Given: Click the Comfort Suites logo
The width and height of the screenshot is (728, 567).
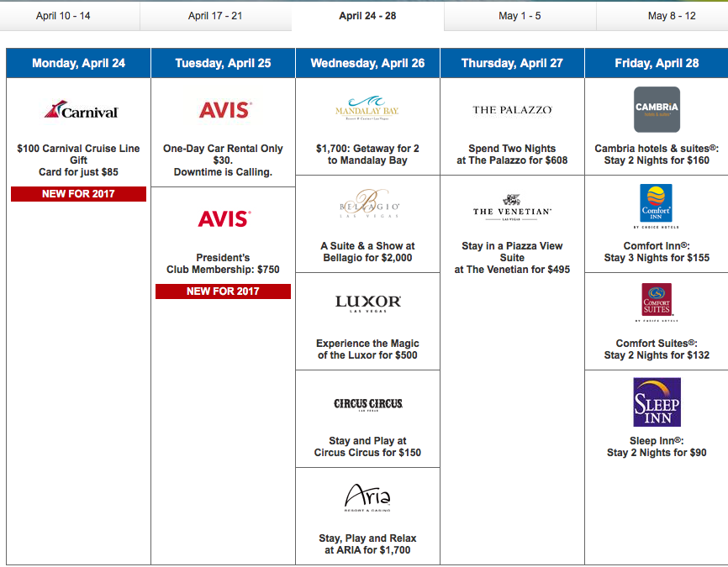Looking at the screenshot, I should (657, 302).
